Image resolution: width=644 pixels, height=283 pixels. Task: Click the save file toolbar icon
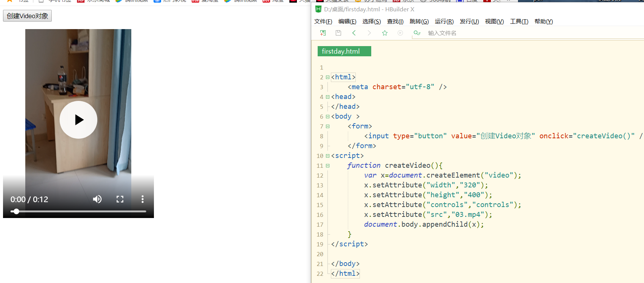[x=338, y=33]
